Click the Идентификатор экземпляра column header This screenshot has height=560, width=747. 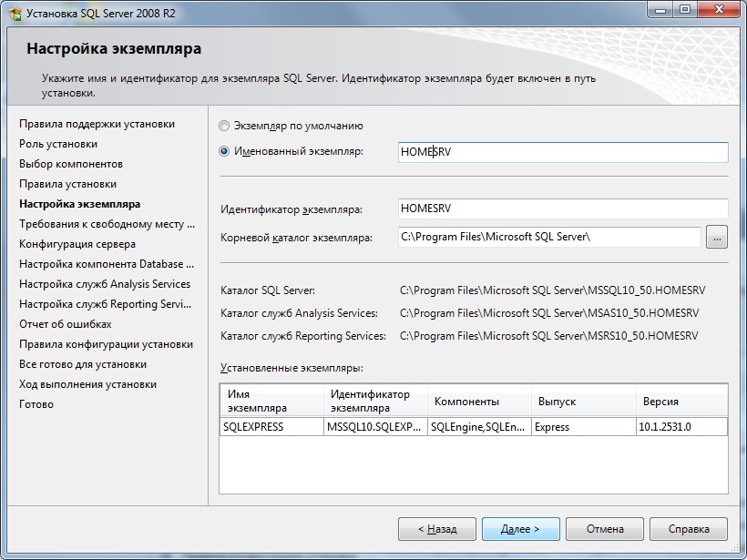[x=375, y=401]
